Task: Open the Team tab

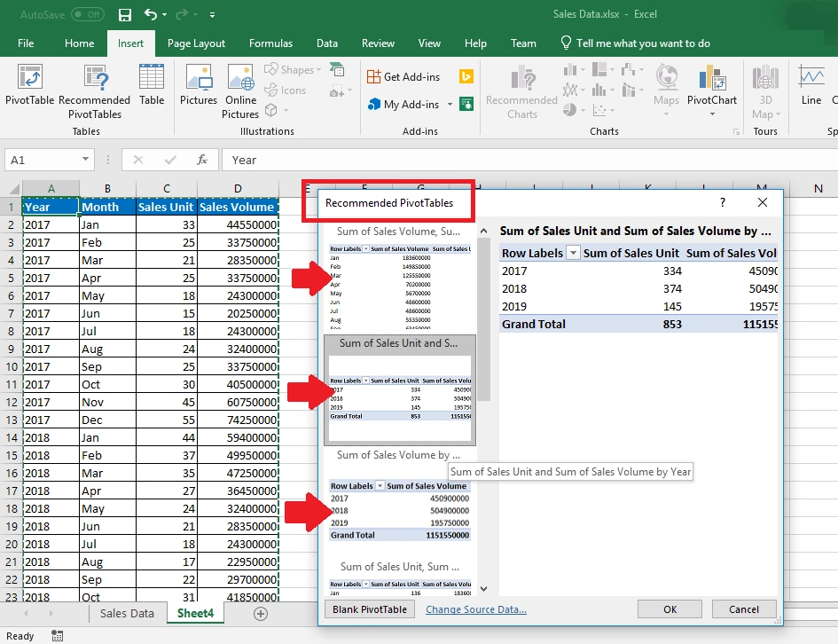Action: click(x=523, y=43)
